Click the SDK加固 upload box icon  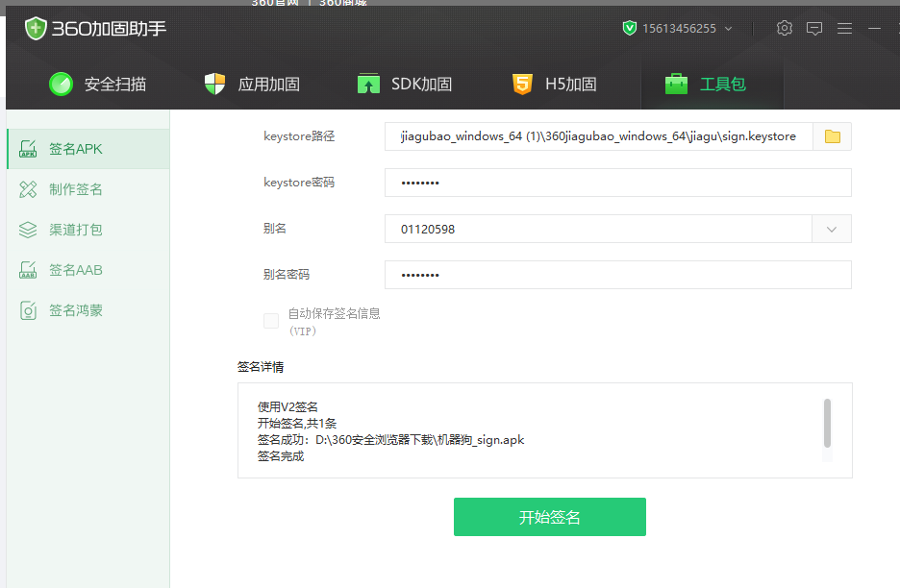click(368, 84)
